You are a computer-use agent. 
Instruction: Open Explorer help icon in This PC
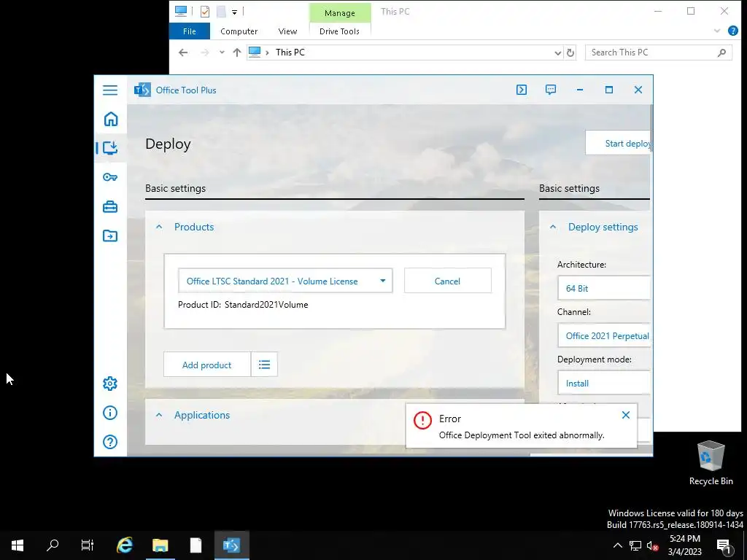pyautogui.click(x=732, y=31)
